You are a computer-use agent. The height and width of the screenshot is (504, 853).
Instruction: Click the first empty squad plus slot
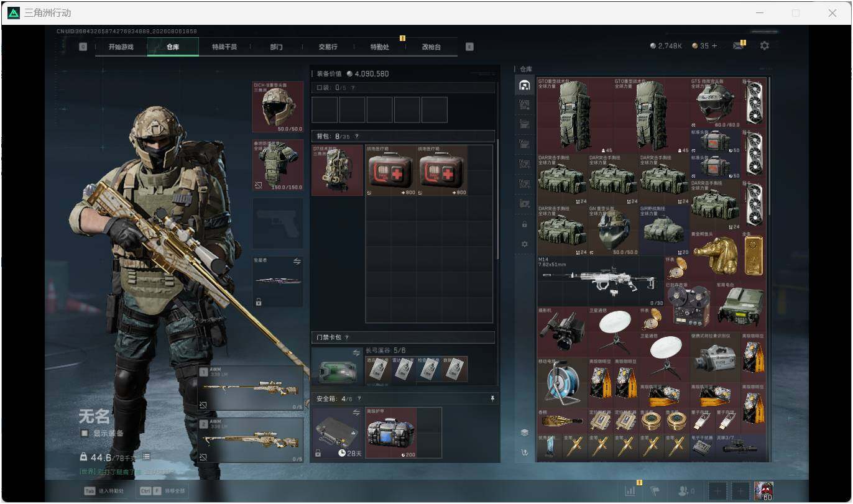717,491
